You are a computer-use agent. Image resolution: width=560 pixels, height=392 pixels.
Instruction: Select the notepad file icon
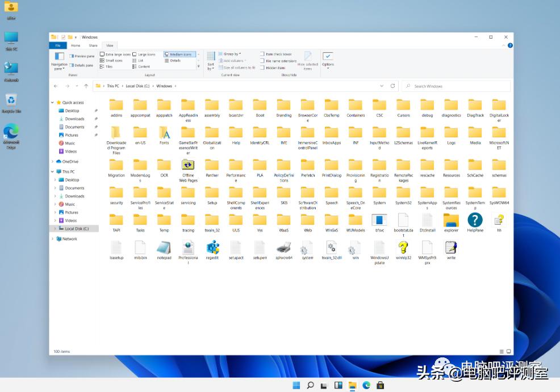[164, 248]
